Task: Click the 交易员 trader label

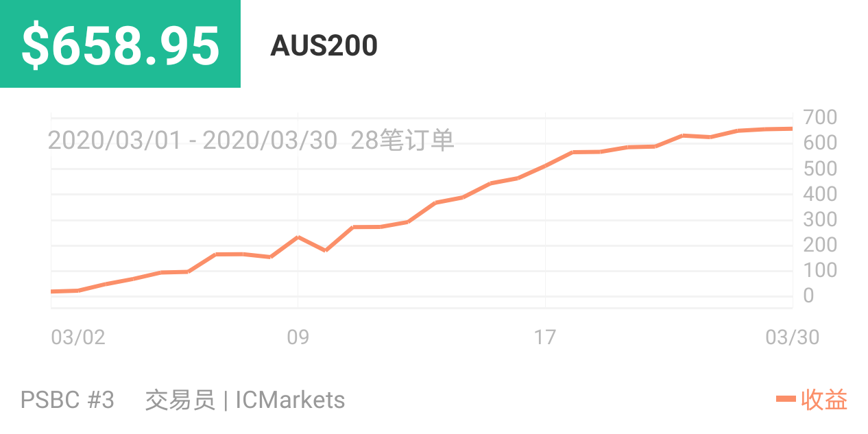Action: (x=180, y=400)
